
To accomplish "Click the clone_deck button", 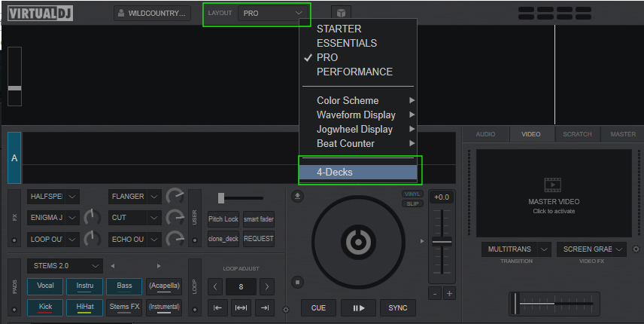I will (223, 239).
